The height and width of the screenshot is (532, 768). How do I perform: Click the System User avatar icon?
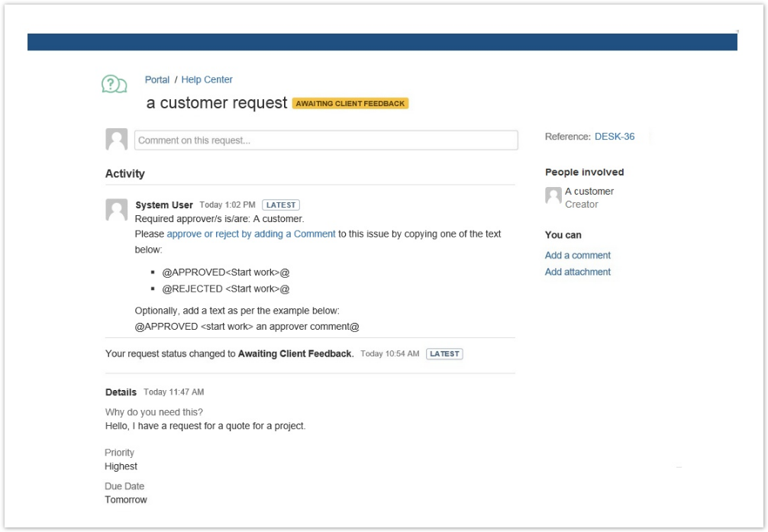point(117,210)
